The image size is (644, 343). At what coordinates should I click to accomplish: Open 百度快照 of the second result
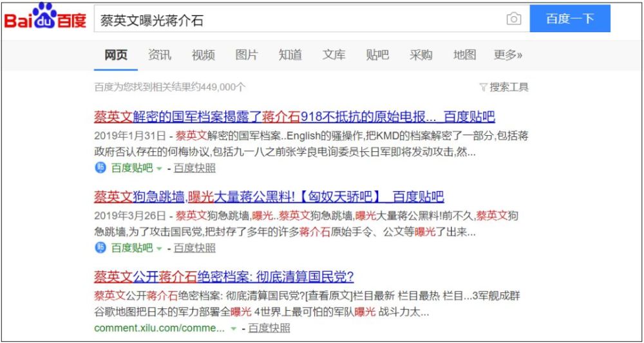194,248
